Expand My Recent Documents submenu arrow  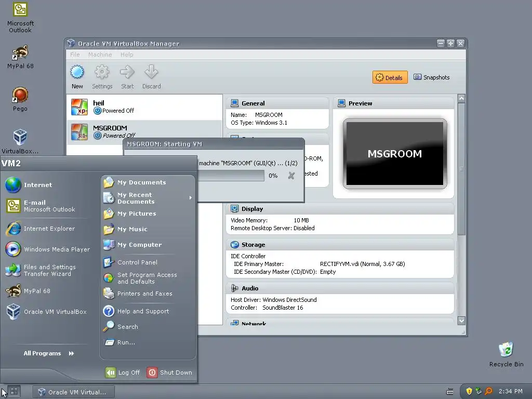click(x=191, y=197)
